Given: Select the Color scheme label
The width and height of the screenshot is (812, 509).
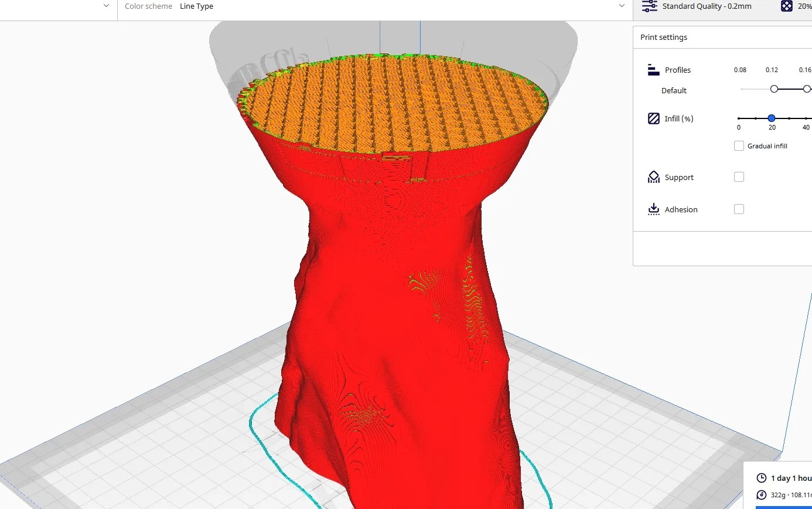Looking at the screenshot, I should pos(148,6).
